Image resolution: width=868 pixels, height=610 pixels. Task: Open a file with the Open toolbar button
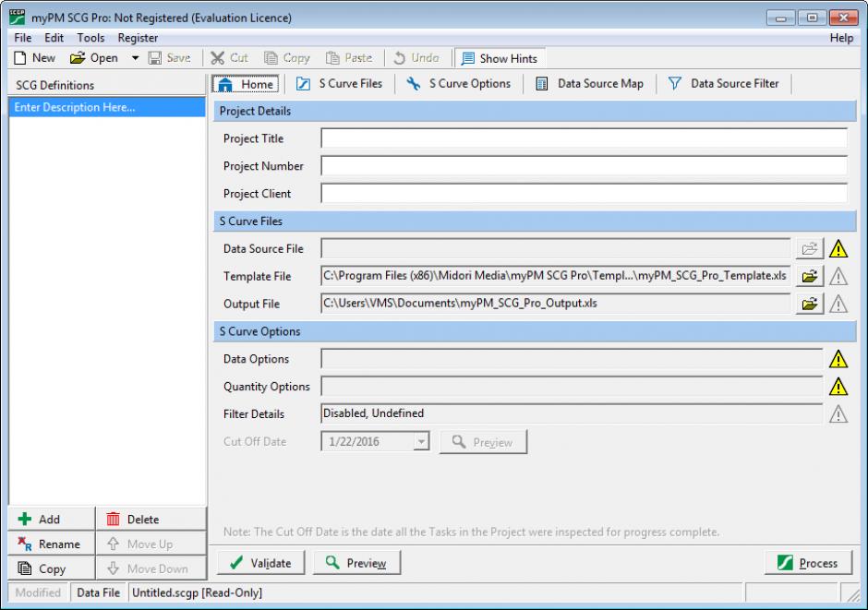pyautogui.click(x=94, y=57)
